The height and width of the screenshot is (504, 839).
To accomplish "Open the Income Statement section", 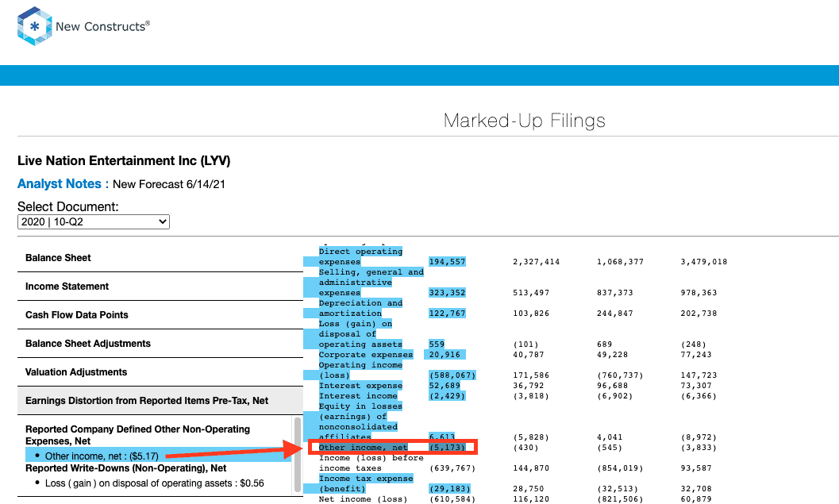I will [x=67, y=287].
